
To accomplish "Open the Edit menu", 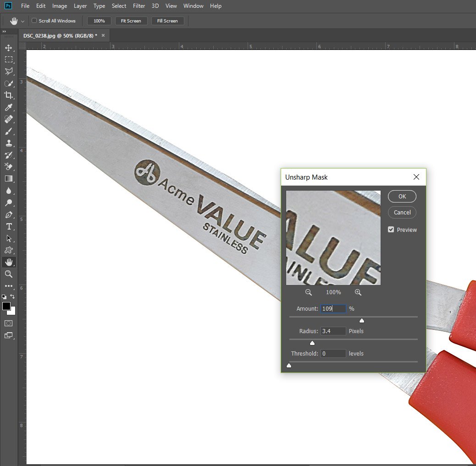I will click(41, 6).
